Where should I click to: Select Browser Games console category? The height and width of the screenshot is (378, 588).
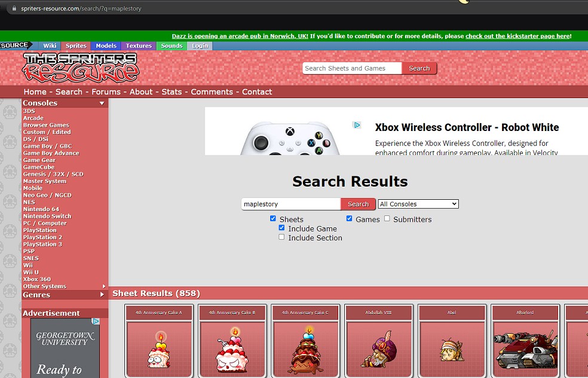coord(46,125)
